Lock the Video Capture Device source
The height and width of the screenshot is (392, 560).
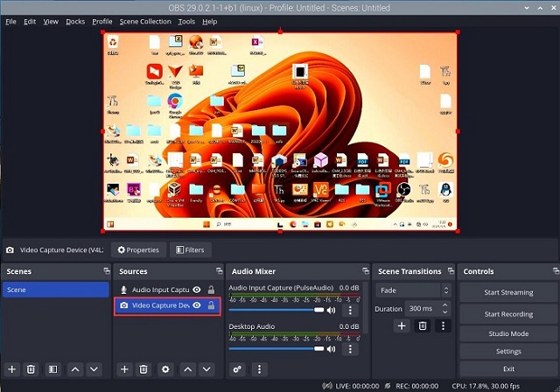[211, 305]
